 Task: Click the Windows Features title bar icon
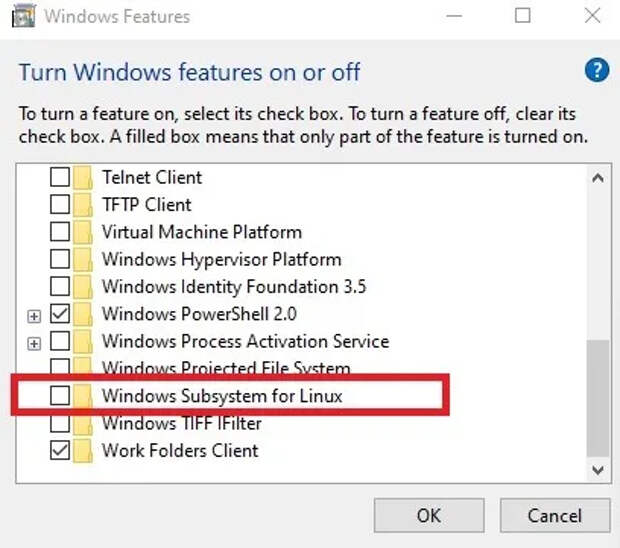pos(24,16)
